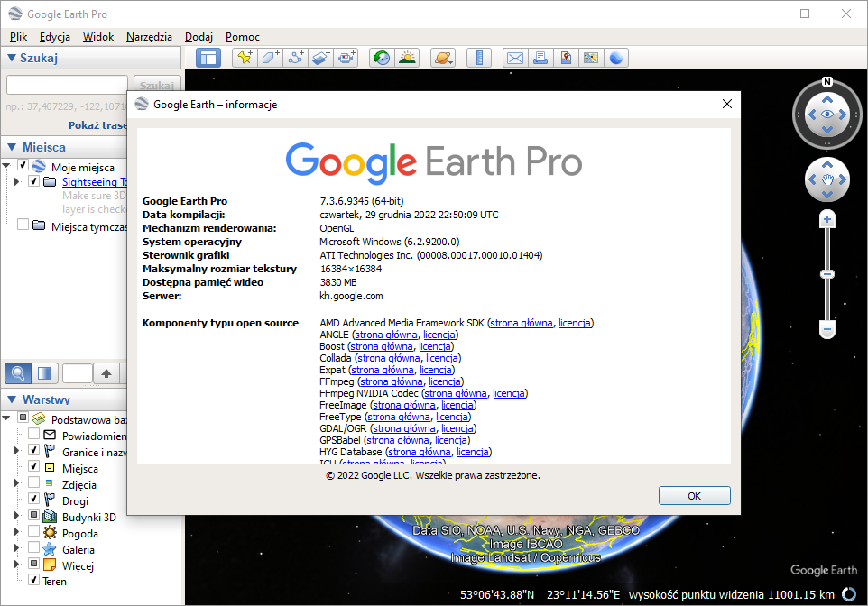Add a path using toolbar icon
The image size is (868, 606).
pos(296,58)
